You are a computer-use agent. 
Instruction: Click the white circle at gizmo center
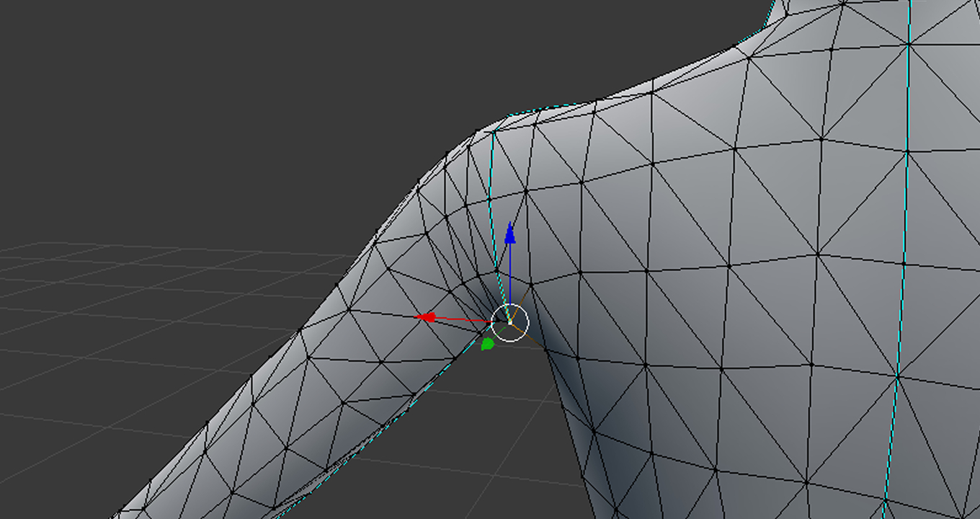tap(510, 323)
